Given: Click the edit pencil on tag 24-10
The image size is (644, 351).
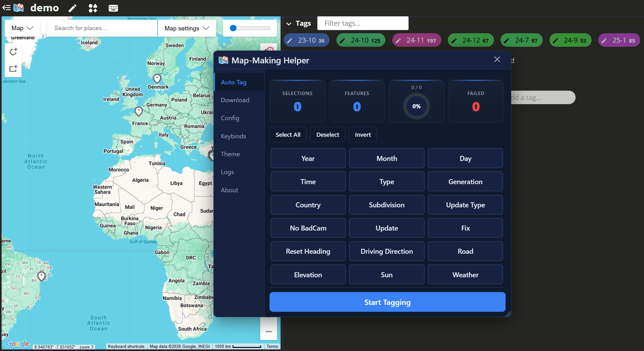Looking at the screenshot, I should pyautogui.click(x=342, y=40).
